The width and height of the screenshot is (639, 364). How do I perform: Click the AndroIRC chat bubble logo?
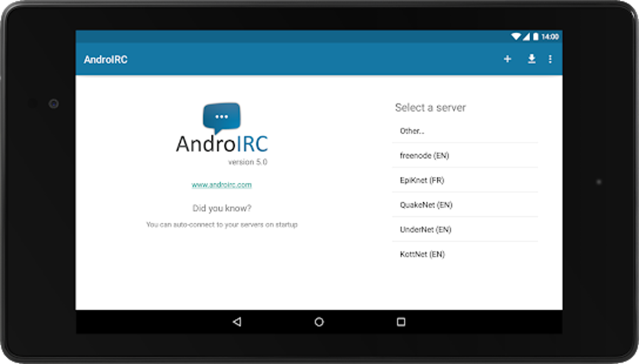pos(221,117)
